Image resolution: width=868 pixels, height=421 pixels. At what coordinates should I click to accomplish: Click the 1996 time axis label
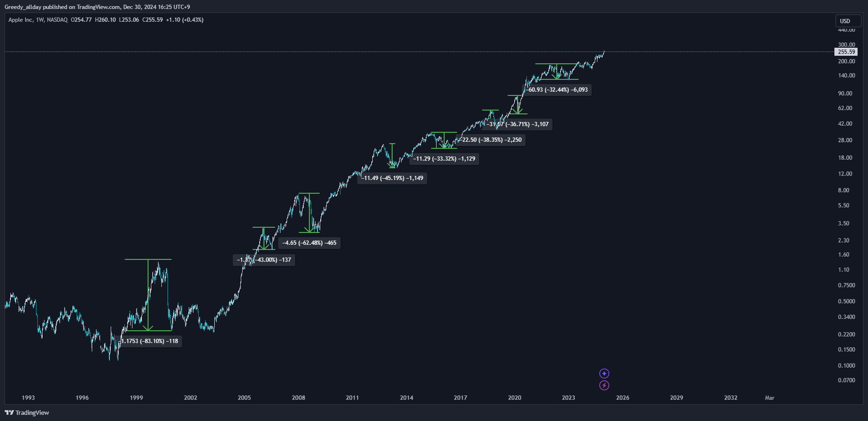82,398
